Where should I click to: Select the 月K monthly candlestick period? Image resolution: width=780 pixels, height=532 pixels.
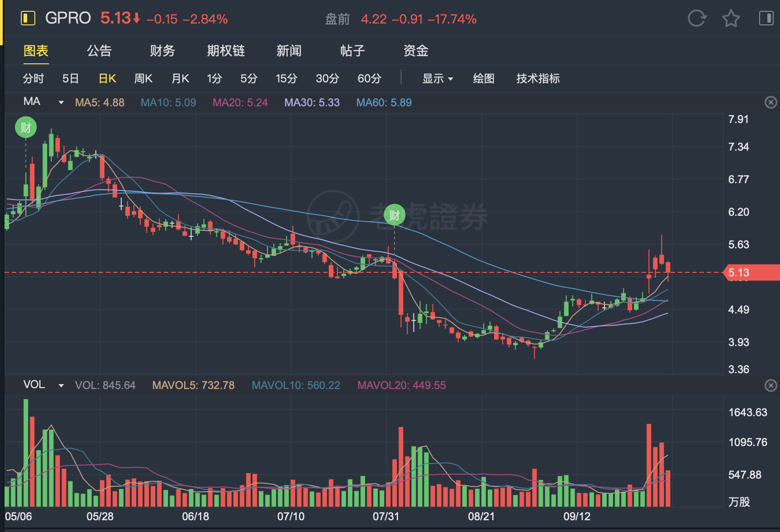[x=180, y=79]
